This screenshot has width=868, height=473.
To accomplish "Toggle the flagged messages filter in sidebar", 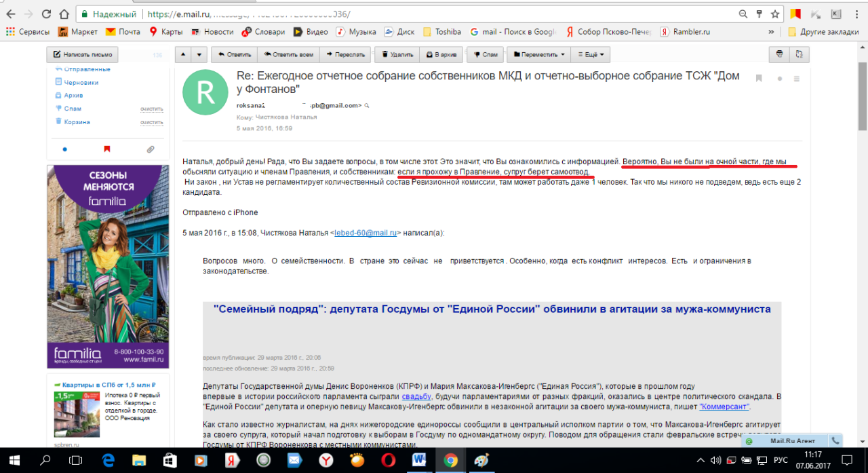I will click(x=106, y=149).
